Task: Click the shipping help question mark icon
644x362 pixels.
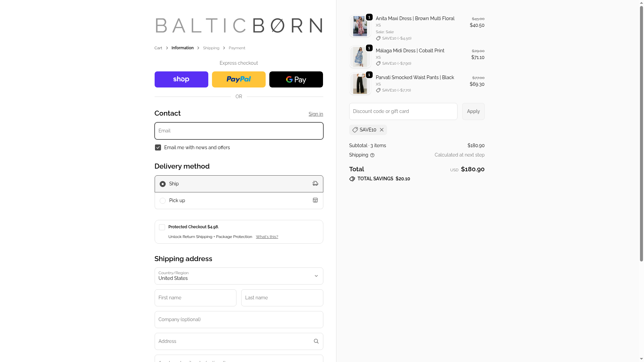Action: [x=372, y=155]
